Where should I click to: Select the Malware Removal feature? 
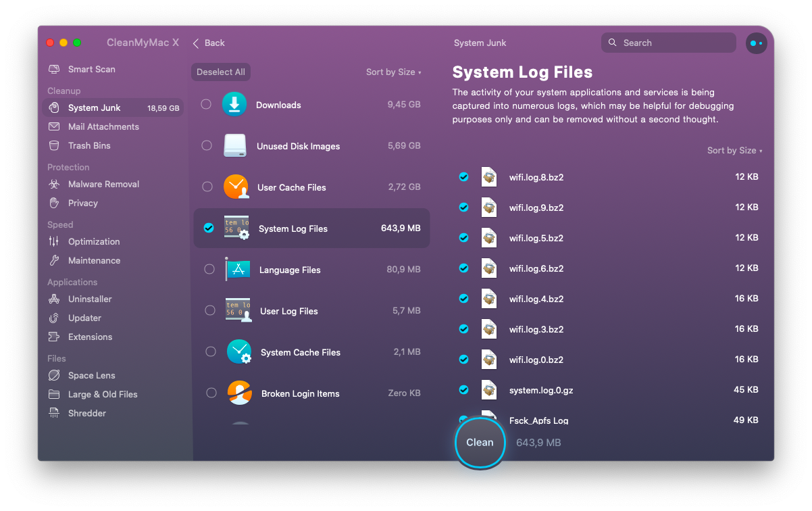tap(103, 184)
